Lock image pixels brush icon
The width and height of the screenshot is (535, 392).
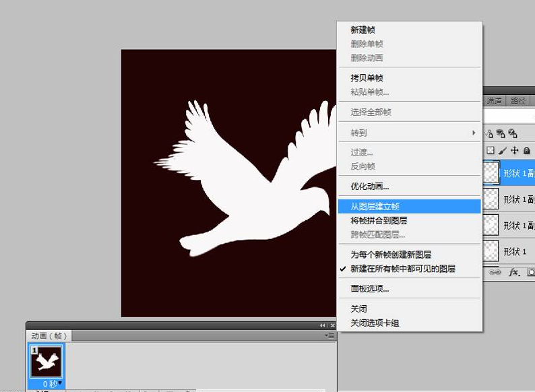pos(502,150)
